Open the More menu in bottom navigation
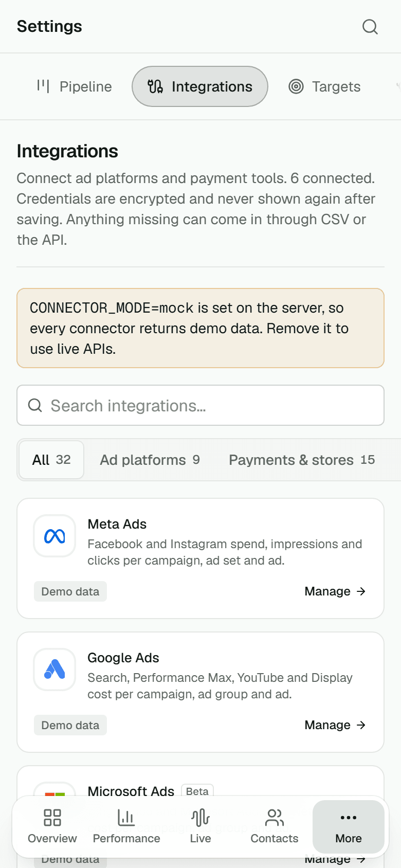The height and width of the screenshot is (868, 401). click(349, 826)
